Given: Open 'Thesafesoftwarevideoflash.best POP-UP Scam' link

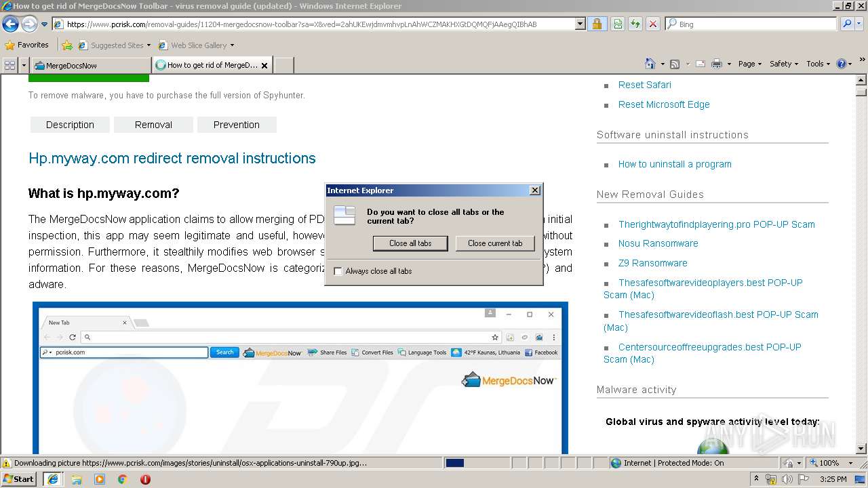Looking at the screenshot, I should pos(711,321).
